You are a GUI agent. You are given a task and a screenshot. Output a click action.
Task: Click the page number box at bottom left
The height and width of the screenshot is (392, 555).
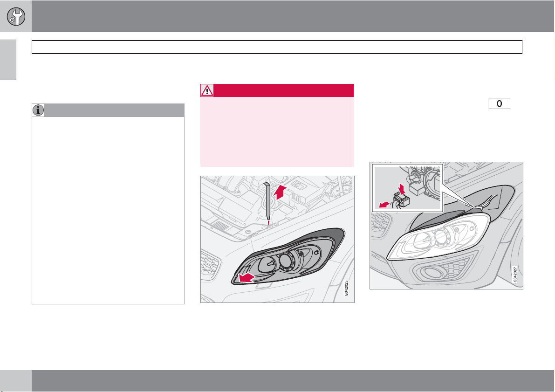coord(15,381)
